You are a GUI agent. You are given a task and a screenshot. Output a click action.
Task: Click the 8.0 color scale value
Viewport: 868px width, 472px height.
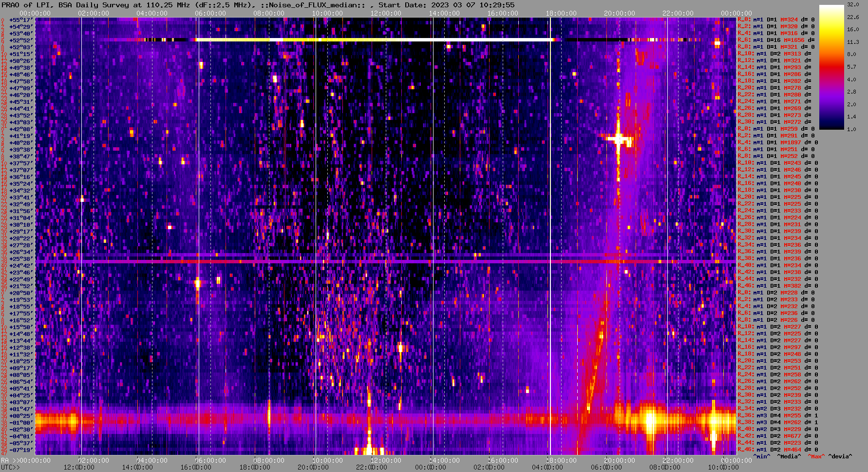point(851,54)
